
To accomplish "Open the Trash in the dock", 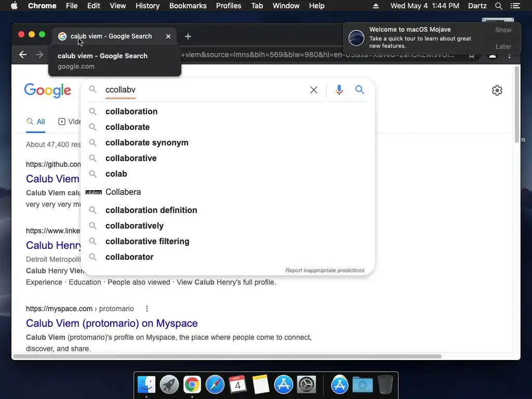I will click(385, 385).
